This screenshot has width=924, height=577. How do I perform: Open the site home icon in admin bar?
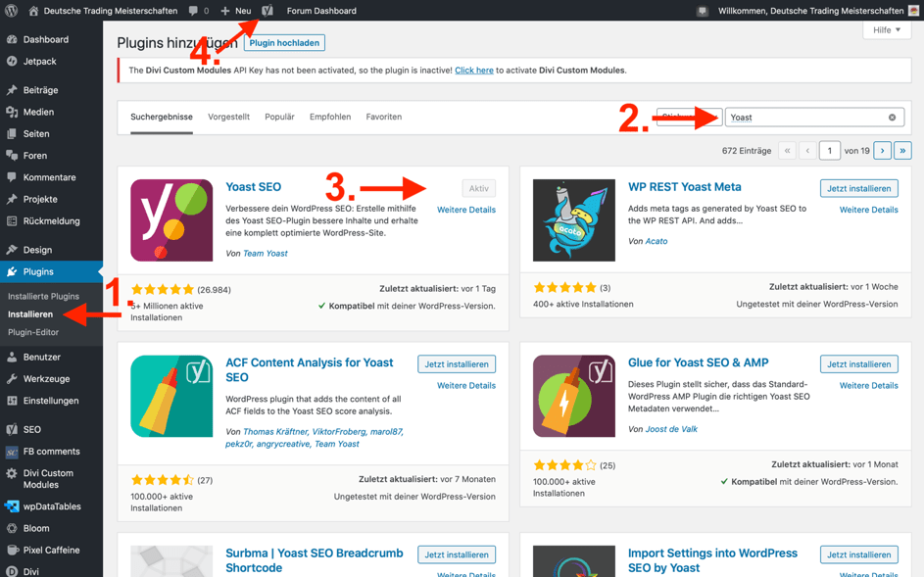33,11
